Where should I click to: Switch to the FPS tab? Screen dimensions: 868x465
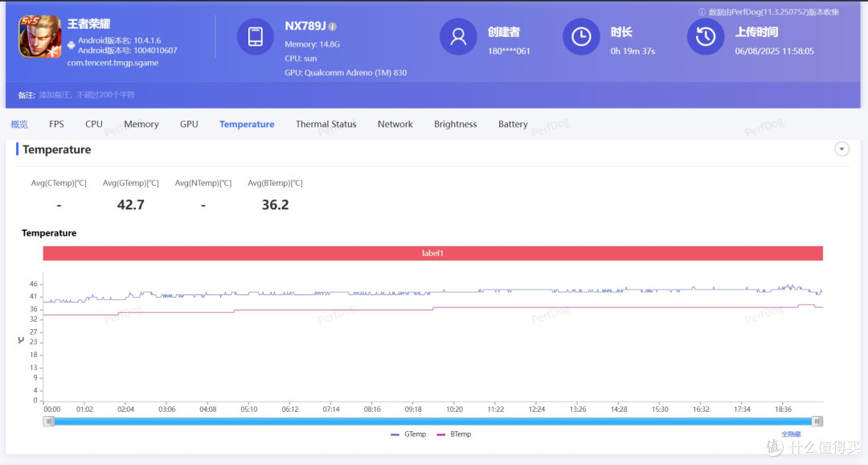tap(56, 124)
